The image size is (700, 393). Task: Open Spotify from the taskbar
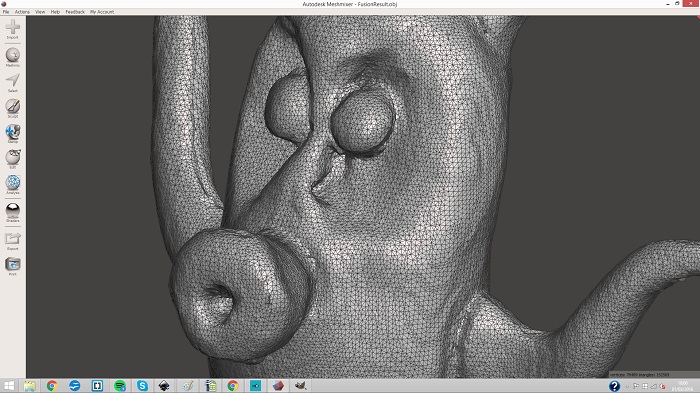[120, 386]
